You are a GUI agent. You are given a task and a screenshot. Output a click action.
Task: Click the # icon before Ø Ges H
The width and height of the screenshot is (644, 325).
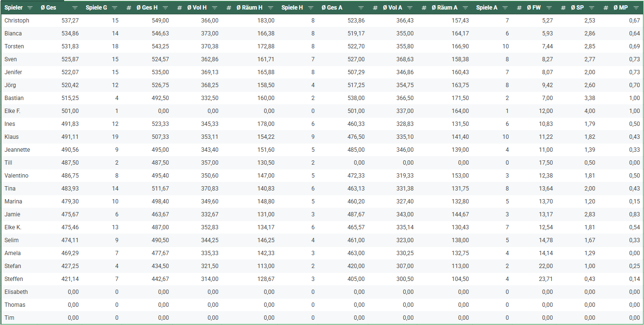pyautogui.click(x=129, y=8)
